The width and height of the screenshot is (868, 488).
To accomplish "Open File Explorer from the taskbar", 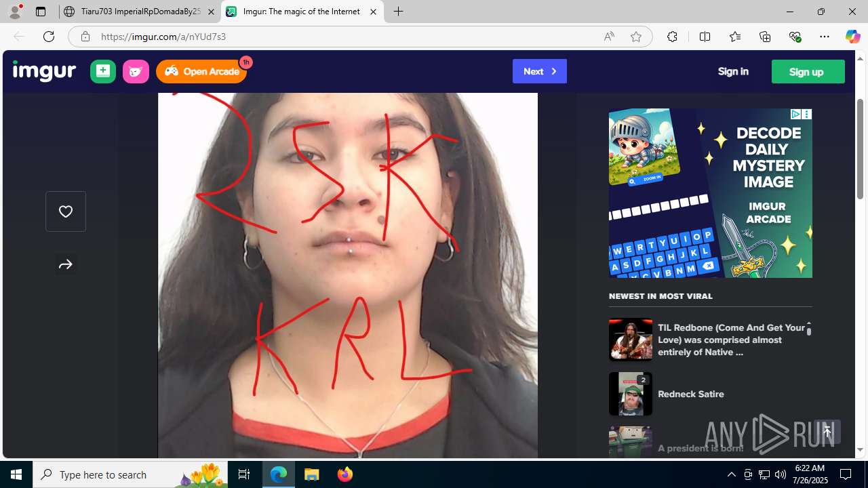I will 312,474.
